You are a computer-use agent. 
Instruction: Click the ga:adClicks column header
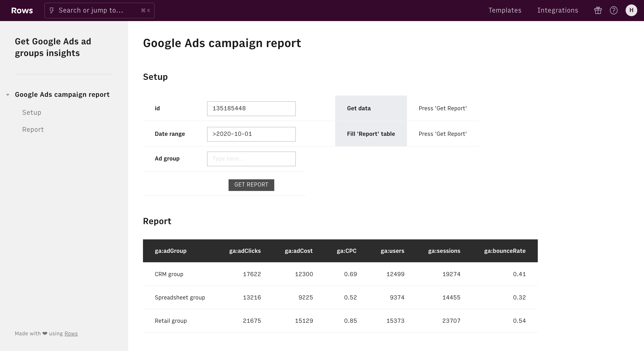(x=245, y=251)
